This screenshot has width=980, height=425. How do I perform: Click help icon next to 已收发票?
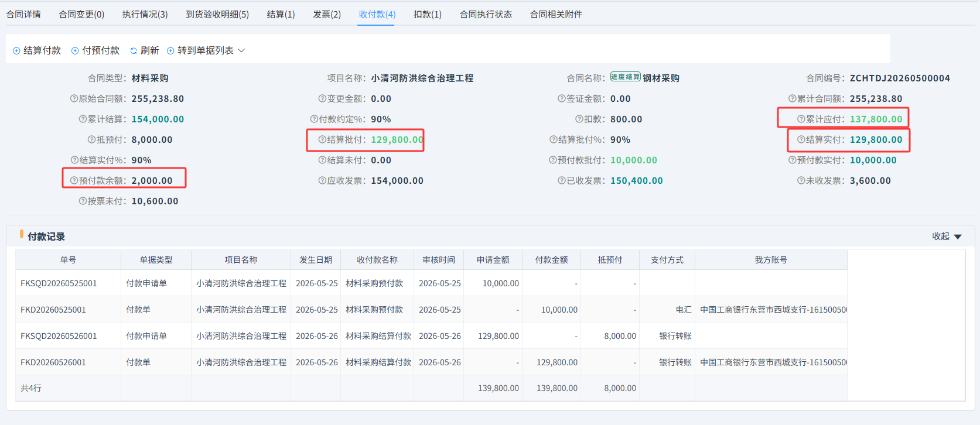(x=562, y=180)
